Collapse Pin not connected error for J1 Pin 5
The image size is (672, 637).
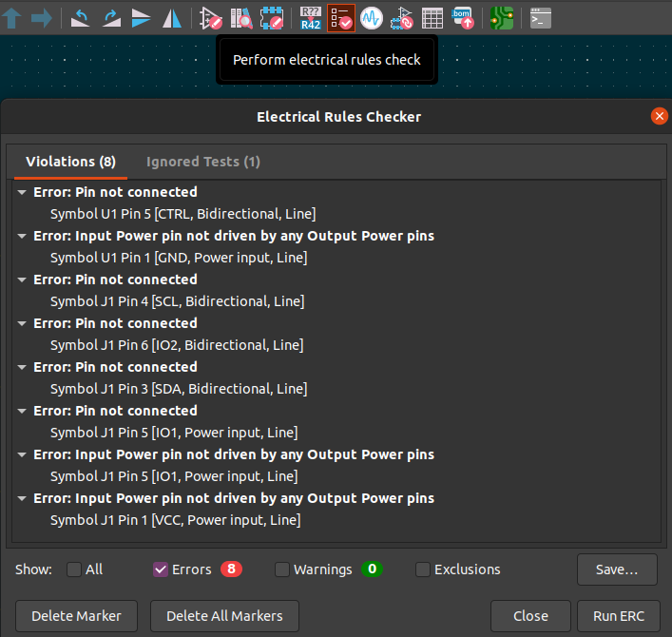coord(22,411)
